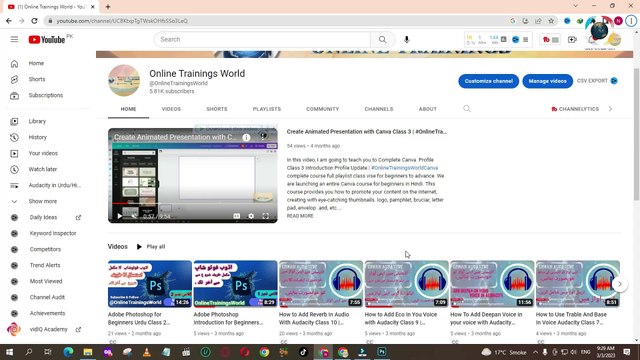This screenshot has width=640, height=360.
Task: Click the search magnifier button
Action: click(x=382, y=40)
